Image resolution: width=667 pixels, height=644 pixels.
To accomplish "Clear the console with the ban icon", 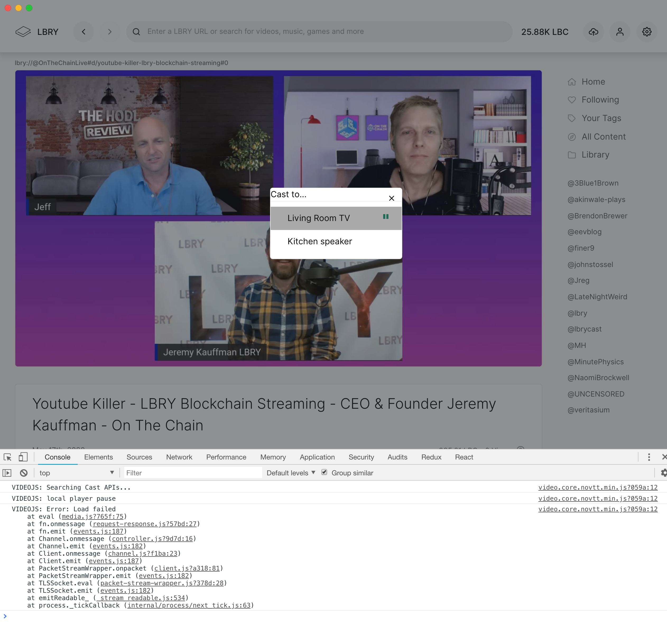I will [24, 473].
